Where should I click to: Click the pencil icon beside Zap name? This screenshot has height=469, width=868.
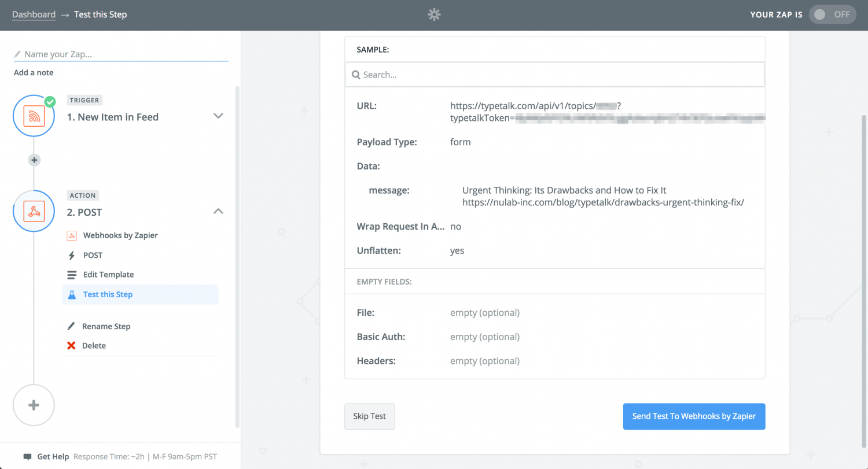[x=17, y=54]
